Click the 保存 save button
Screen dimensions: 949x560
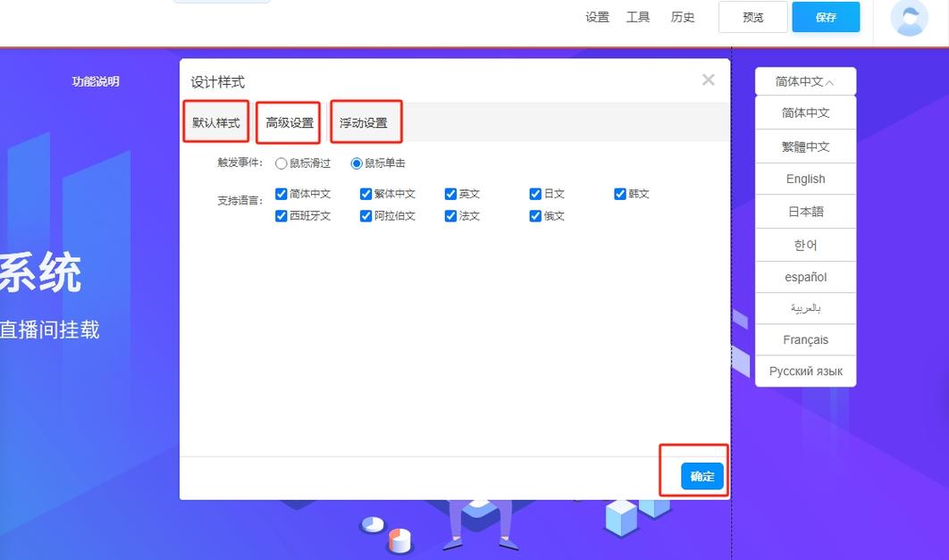click(826, 17)
